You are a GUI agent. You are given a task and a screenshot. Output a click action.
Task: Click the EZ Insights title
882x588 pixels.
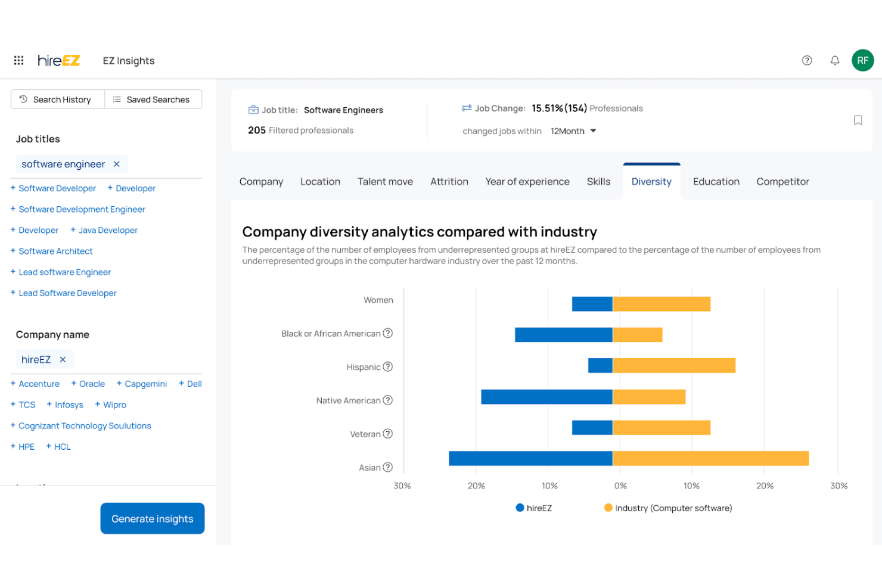[129, 60]
